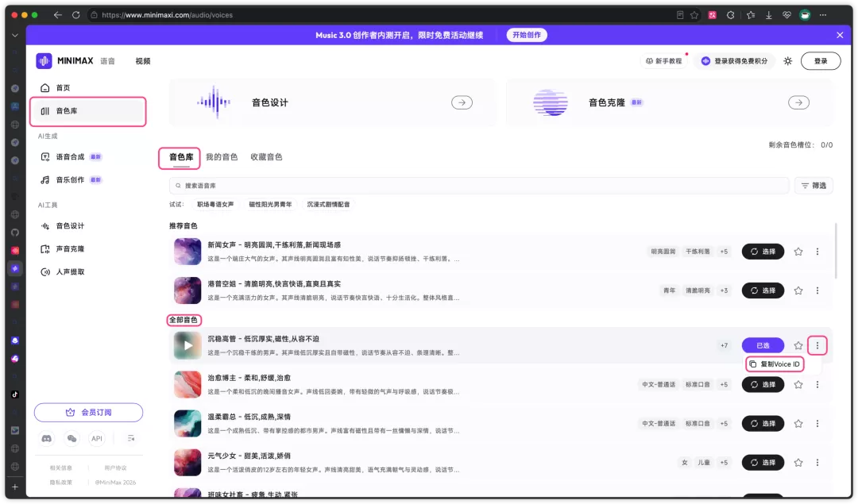This screenshot has height=504, width=858.
Task: Play the 港普空姐 voice thumbnail
Action: pos(187,290)
